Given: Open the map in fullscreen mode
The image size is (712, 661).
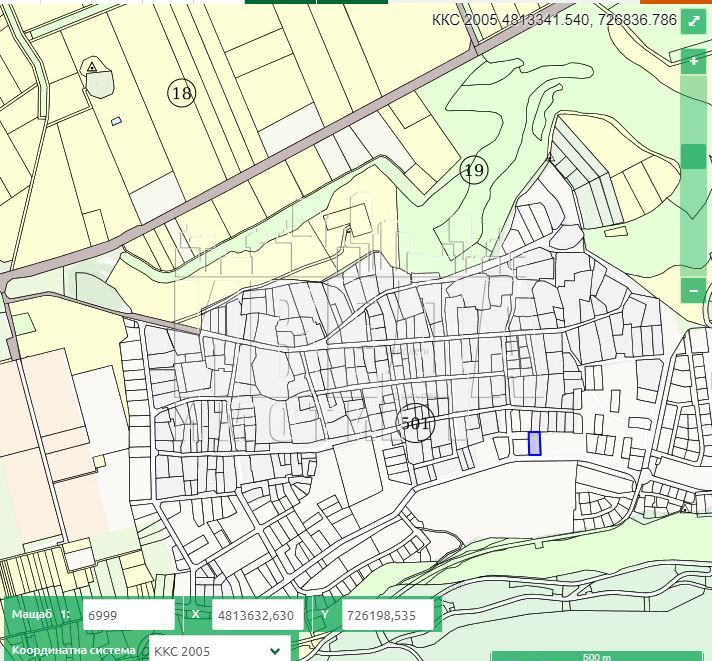Looking at the screenshot, I should coord(693,21).
